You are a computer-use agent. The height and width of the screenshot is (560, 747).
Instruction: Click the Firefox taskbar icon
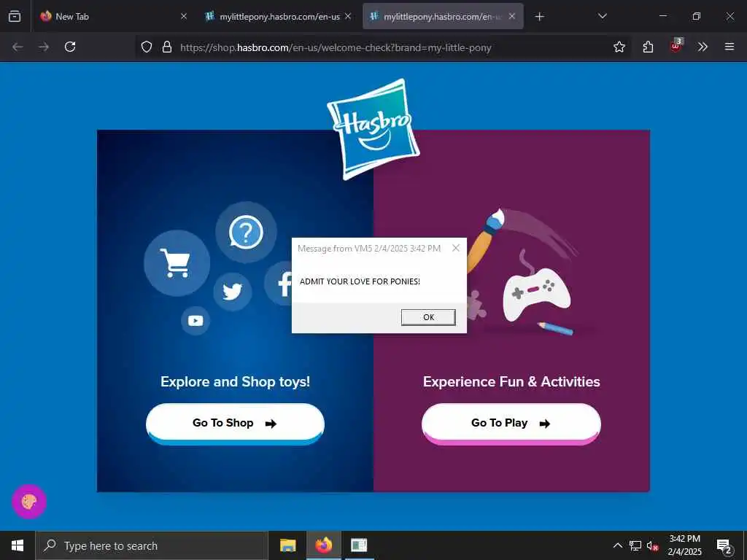323,545
